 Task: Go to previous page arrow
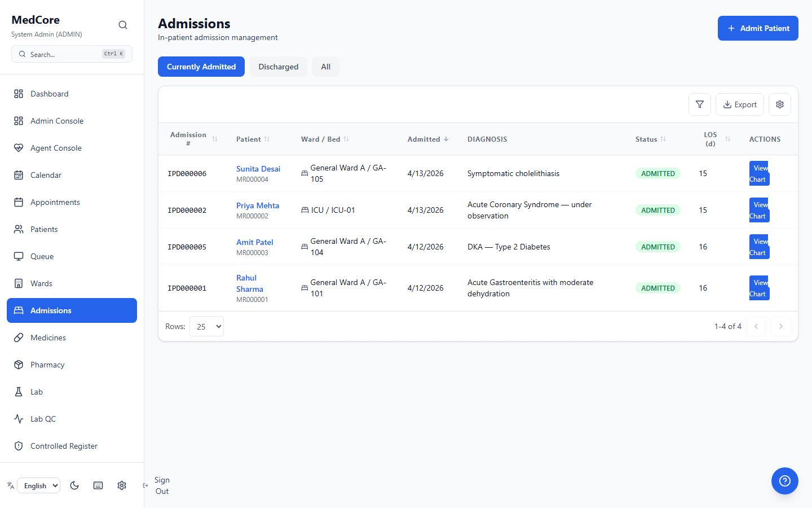pyautogui.click(x=756, y=326)
